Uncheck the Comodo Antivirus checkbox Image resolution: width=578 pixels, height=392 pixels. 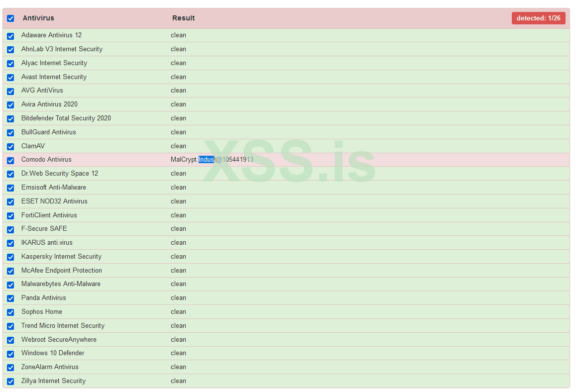point(10,160)
